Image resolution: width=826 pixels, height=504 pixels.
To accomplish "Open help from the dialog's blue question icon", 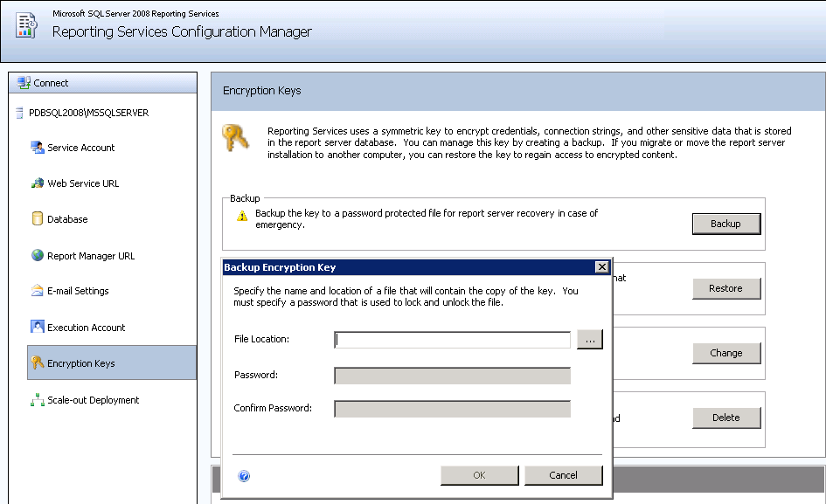I will pyautogui.click(x=244, y=476).
